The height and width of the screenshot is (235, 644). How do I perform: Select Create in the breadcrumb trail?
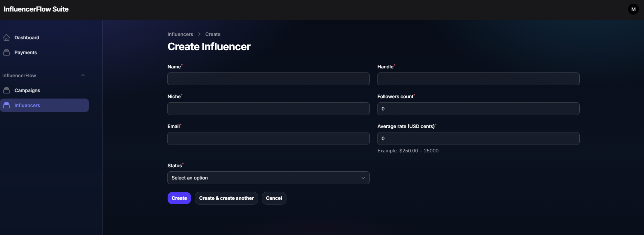212,34
